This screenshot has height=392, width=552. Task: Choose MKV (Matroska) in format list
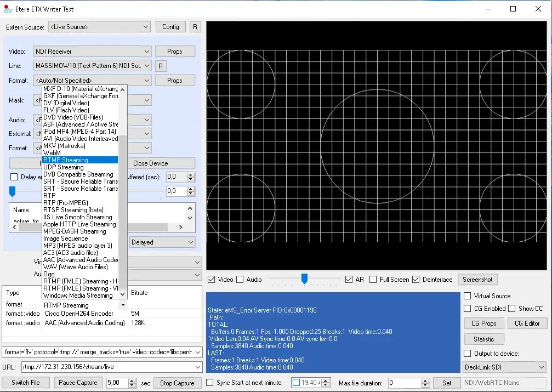pyautogui.click(x=64, y=146)
